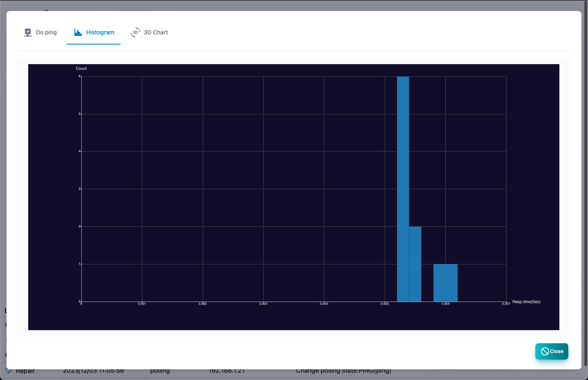Click the prohibition icon in Close button
This screenshot has height=380, width=588.
tap(545, 351)
